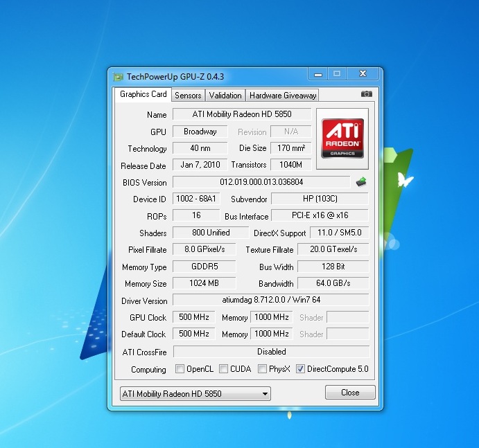Click the Default Clock value 500 MHz

tap(194, 334)
